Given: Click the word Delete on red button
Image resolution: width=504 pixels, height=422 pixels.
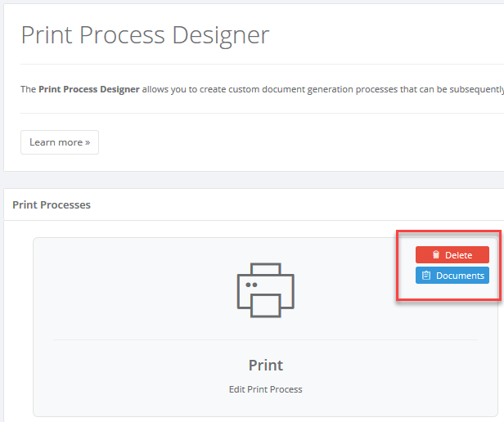Looking at the screenshot, I should (458, 255).
